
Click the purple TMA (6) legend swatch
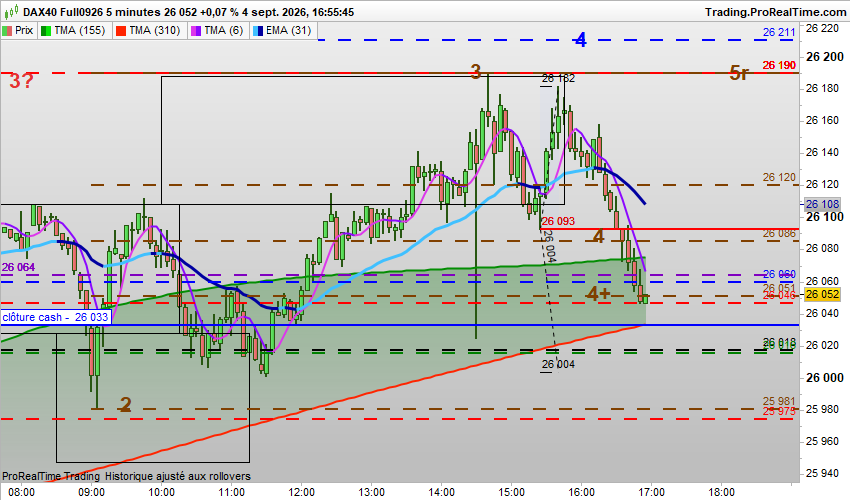pyautogui.click(x=196, y=30)
